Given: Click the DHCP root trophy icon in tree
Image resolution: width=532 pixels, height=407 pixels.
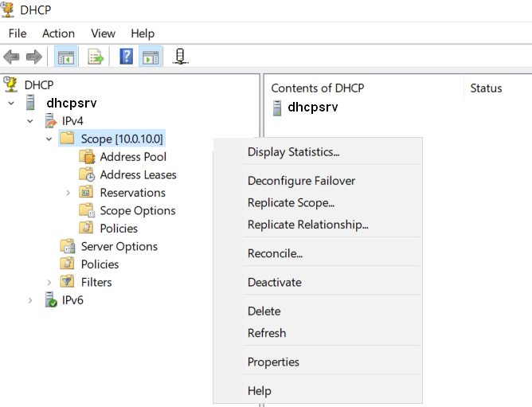Looking at the screenshot, I should [10, 84].
